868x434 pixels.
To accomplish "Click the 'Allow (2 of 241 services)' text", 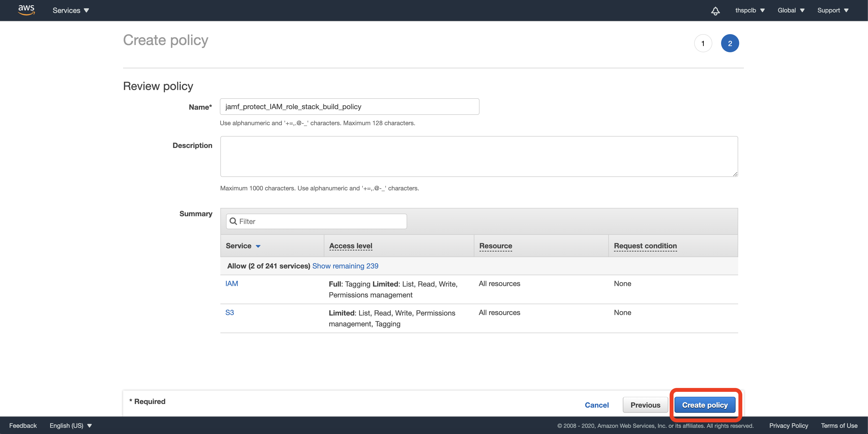I will click(x=268, y=266).
